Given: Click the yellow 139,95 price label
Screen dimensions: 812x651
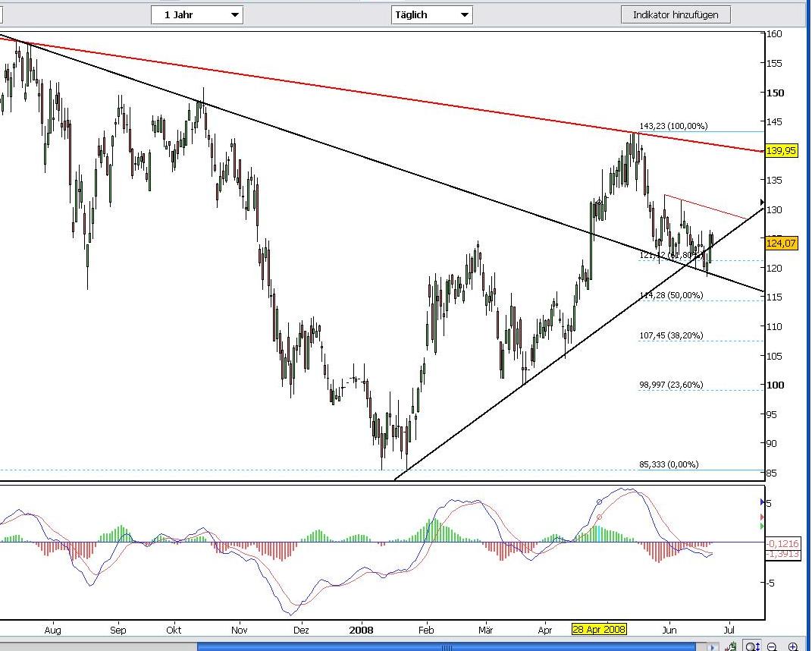Looking at the screenshot, I should [781, 151].
